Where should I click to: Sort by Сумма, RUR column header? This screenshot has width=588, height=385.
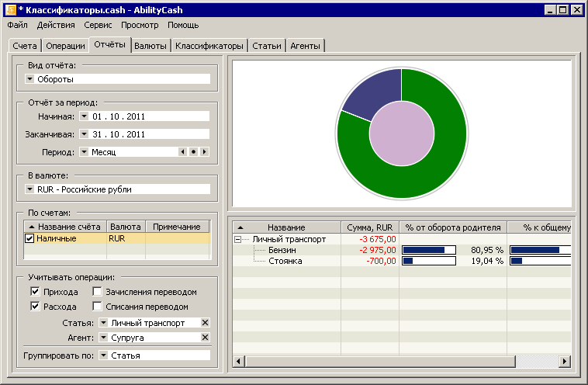pos(370,227)
